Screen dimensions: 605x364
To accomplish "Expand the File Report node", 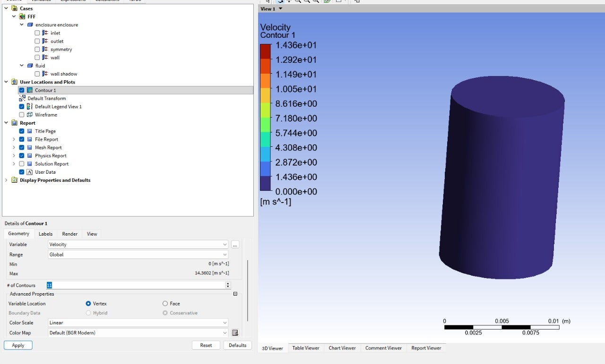I will click(x=14, y=139).
